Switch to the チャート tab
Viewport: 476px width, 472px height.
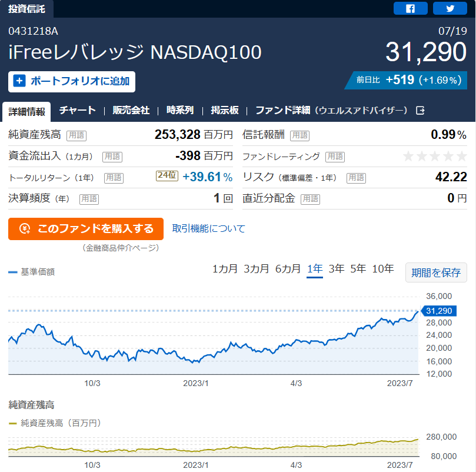point(78,110)
